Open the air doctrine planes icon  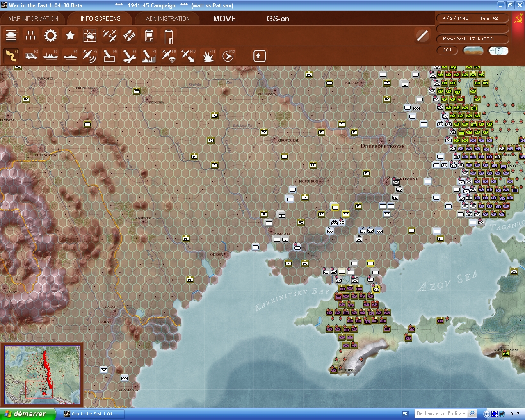(110, 36)
